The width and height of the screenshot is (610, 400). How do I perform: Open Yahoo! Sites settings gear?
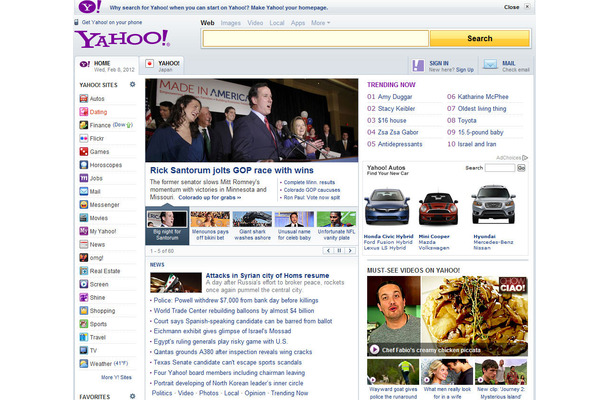(132, 84)
